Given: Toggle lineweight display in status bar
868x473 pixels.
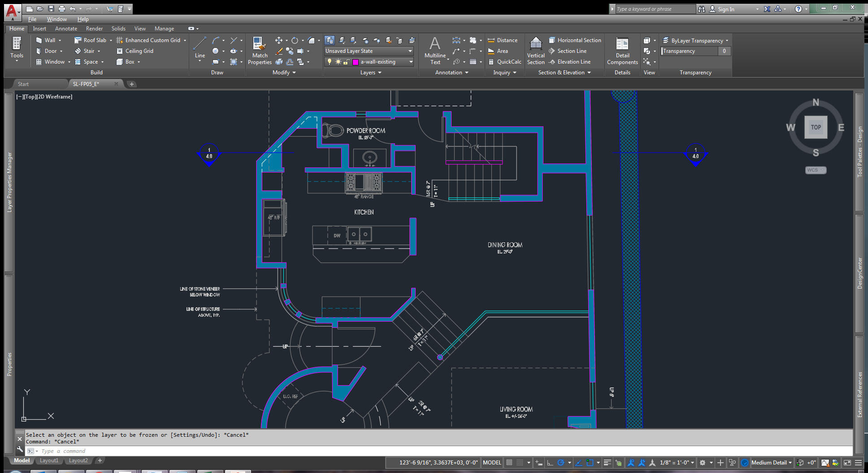Looking at the screenshot, I should [607, 463].
